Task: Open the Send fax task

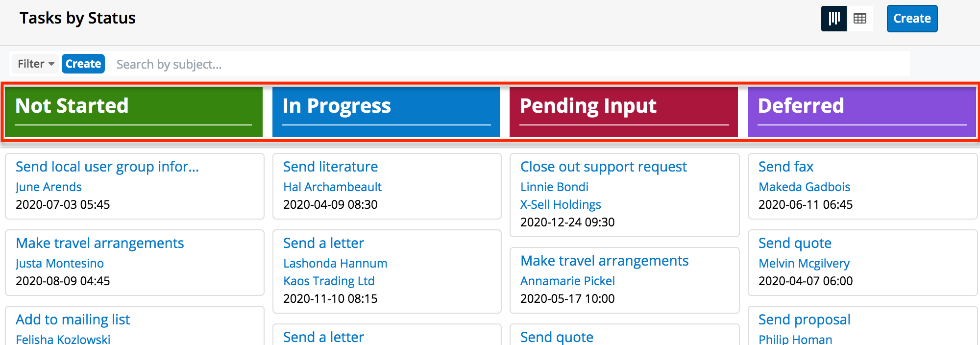Action: [x=785, y=167]
